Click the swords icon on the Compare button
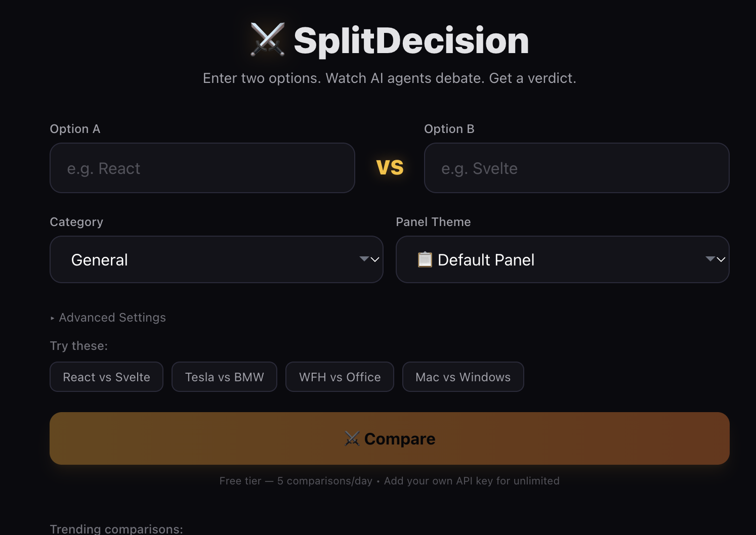 click(352, 438)
